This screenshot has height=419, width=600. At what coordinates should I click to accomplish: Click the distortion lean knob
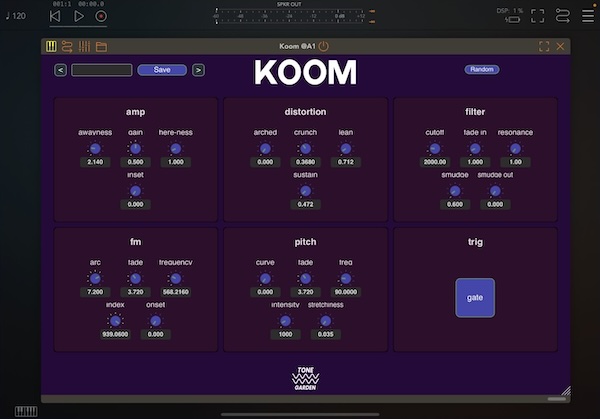coord(346,148)
